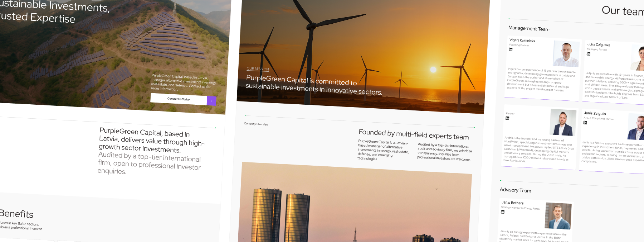
Task: Select the portrait photo in the Andris Partner card
Action: point(563,123)
